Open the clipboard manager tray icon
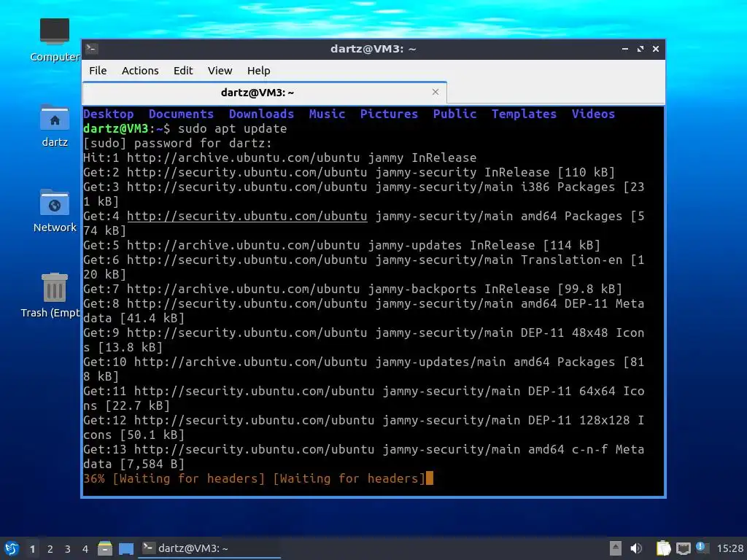747x560 pixels. click(x=663, y=548)
